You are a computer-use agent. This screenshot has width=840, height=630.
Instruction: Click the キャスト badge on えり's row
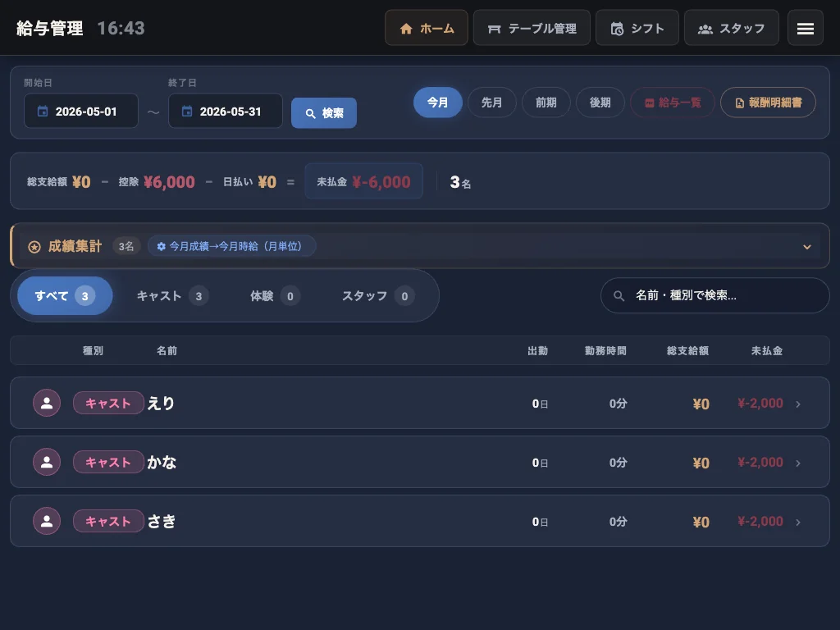click(x=108, y=403)
